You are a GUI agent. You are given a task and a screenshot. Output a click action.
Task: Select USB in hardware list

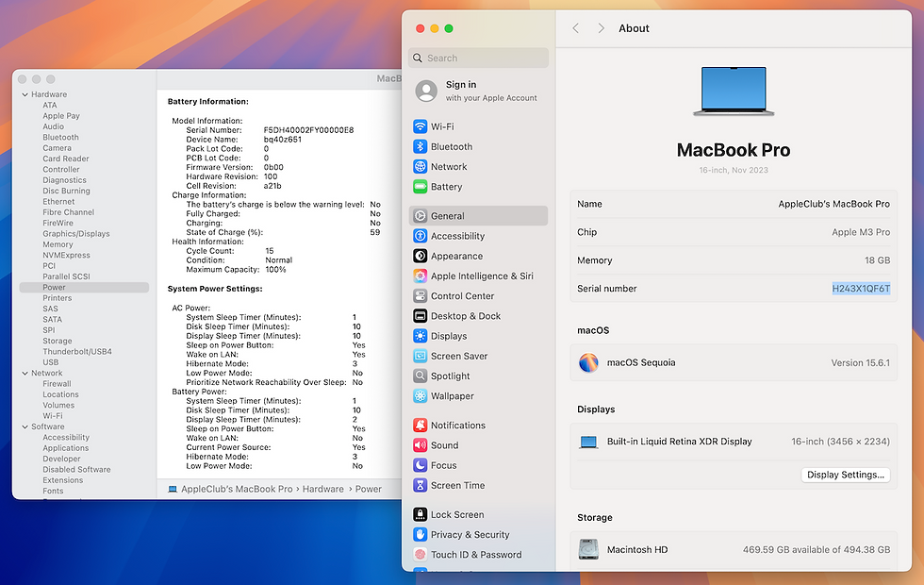point(51,362)
